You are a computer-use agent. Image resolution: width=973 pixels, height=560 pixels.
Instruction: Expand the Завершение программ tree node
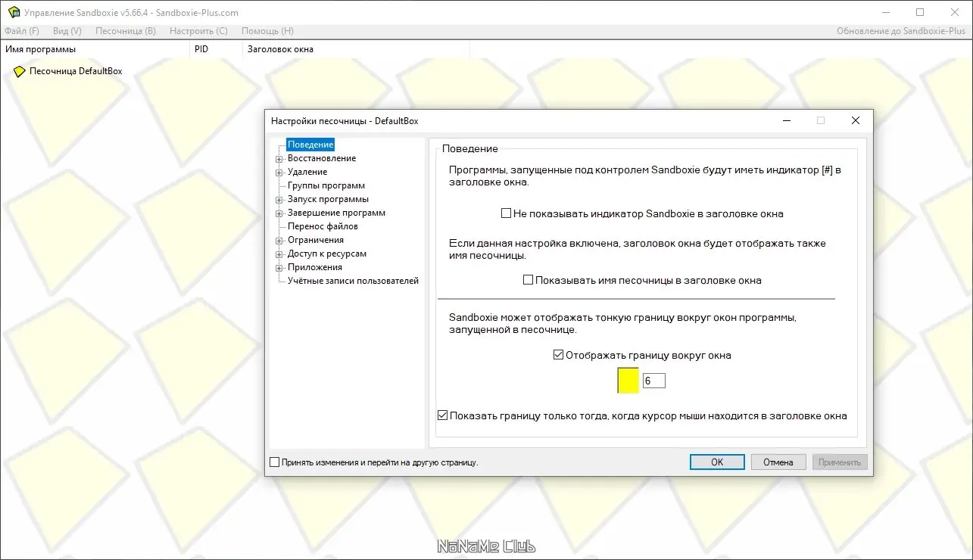pos(279,213)
